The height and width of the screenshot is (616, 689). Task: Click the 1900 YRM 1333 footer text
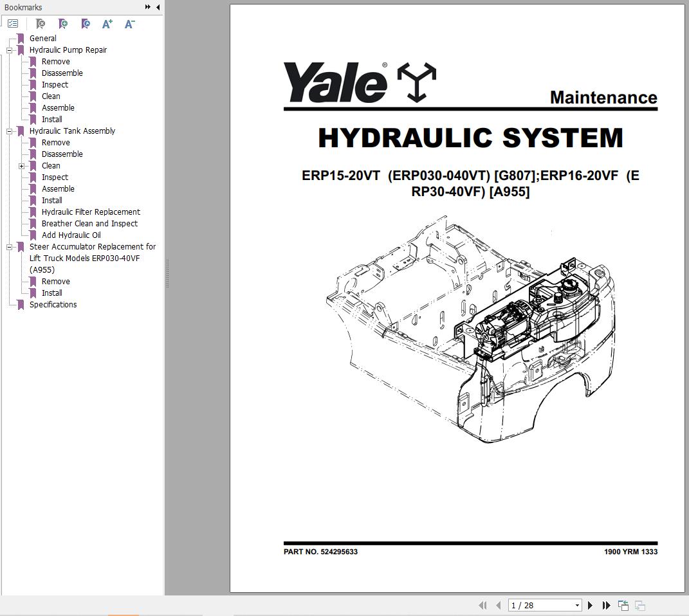pos(630,552)
